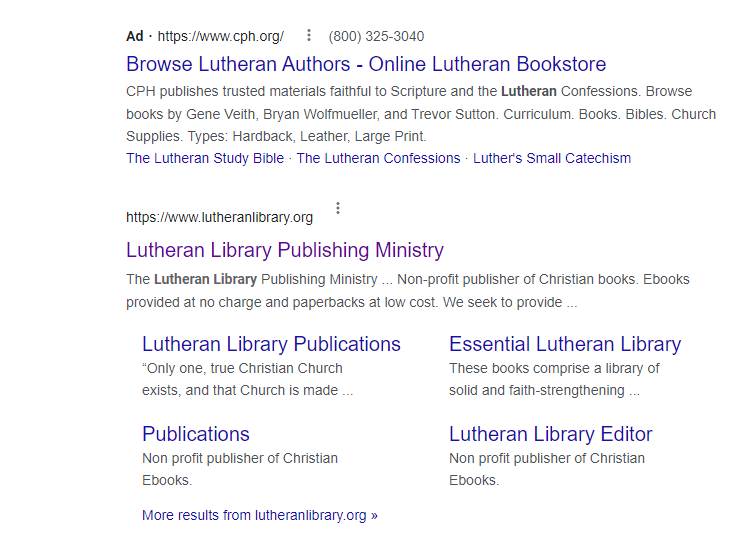Click the https://www.lutheranlibrary.org URL text
Viewport: 744px width, 555px height.
[x=219, y=217]
